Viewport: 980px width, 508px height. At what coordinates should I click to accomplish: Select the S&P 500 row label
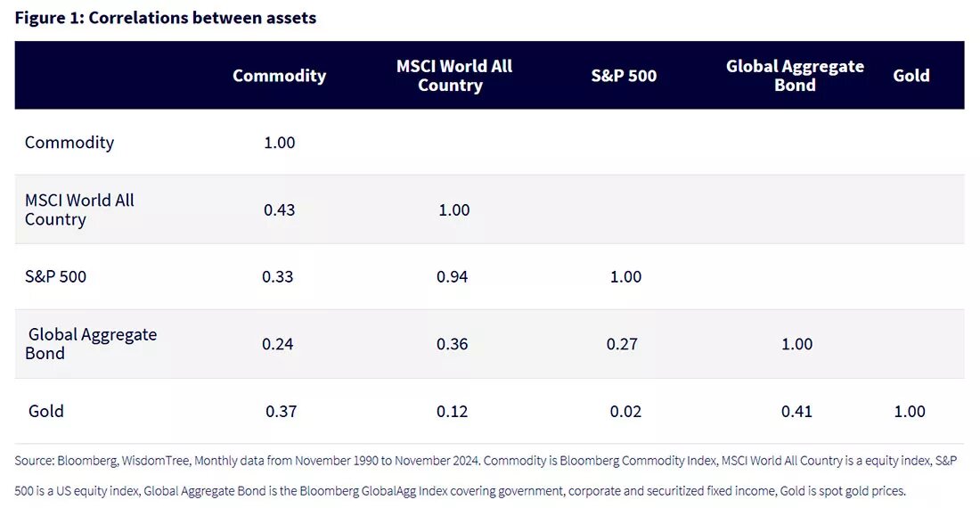point(55,276)
